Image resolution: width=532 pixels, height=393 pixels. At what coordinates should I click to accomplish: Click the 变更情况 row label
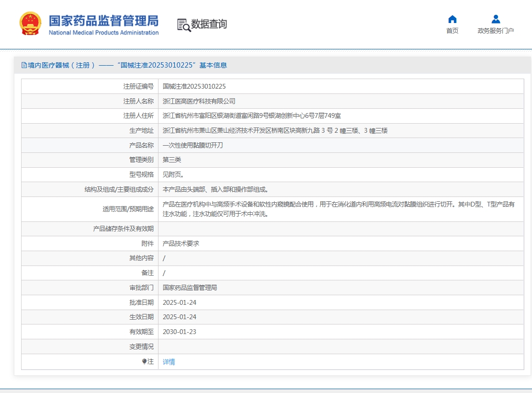141,347
